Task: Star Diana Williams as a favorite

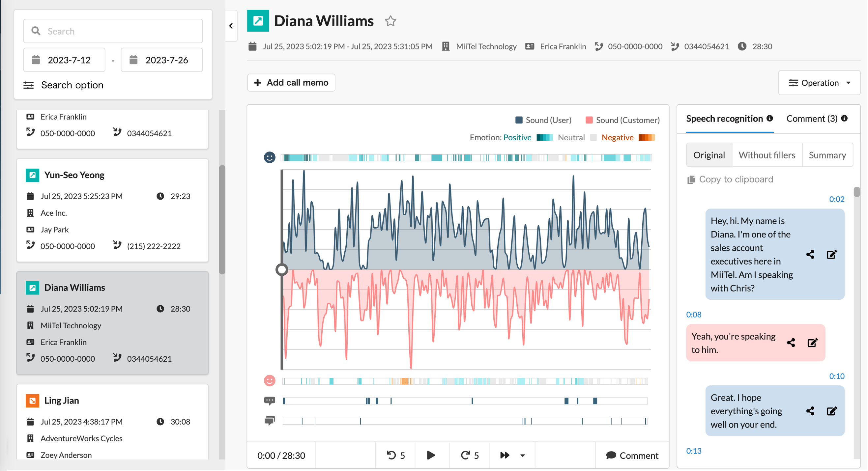Action: [x=390, y=21]
